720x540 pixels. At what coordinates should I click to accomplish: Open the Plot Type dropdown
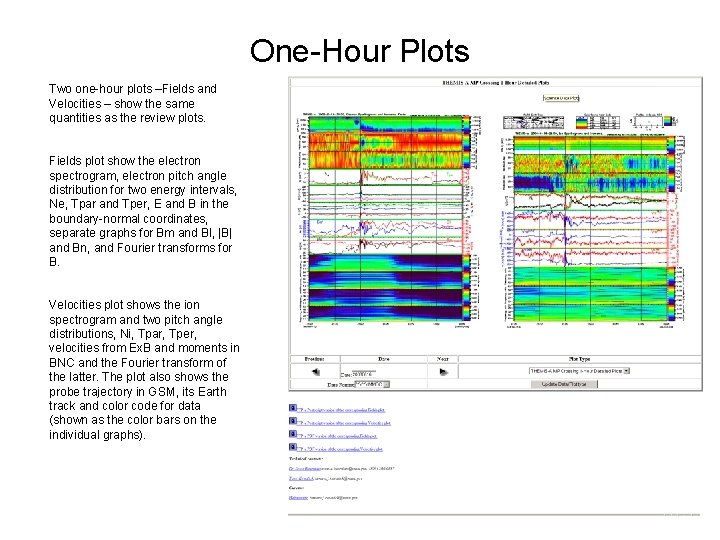pos(579,371)
